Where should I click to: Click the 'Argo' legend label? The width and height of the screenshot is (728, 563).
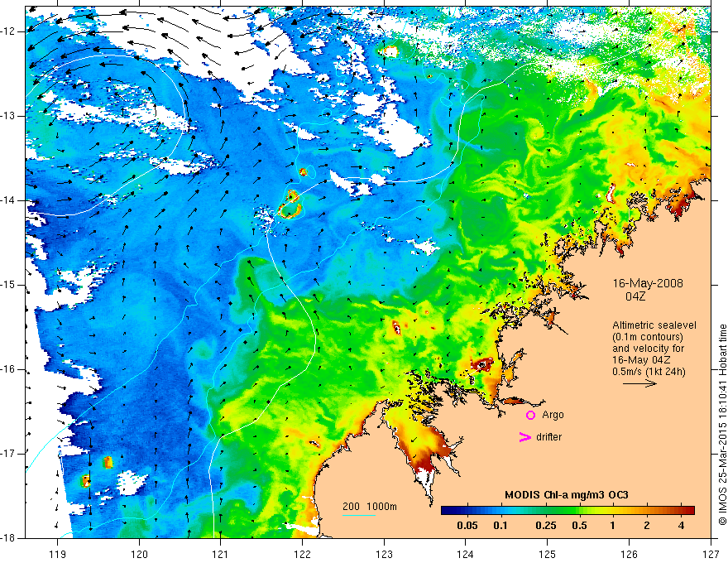553,415
